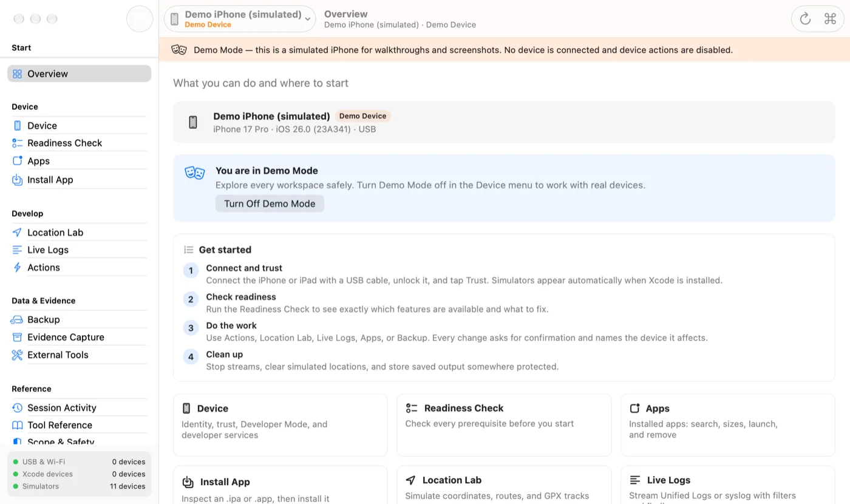Select Overview in the sidebar
This screenshot has width=850, height=504.
click(x=79, y=73)
